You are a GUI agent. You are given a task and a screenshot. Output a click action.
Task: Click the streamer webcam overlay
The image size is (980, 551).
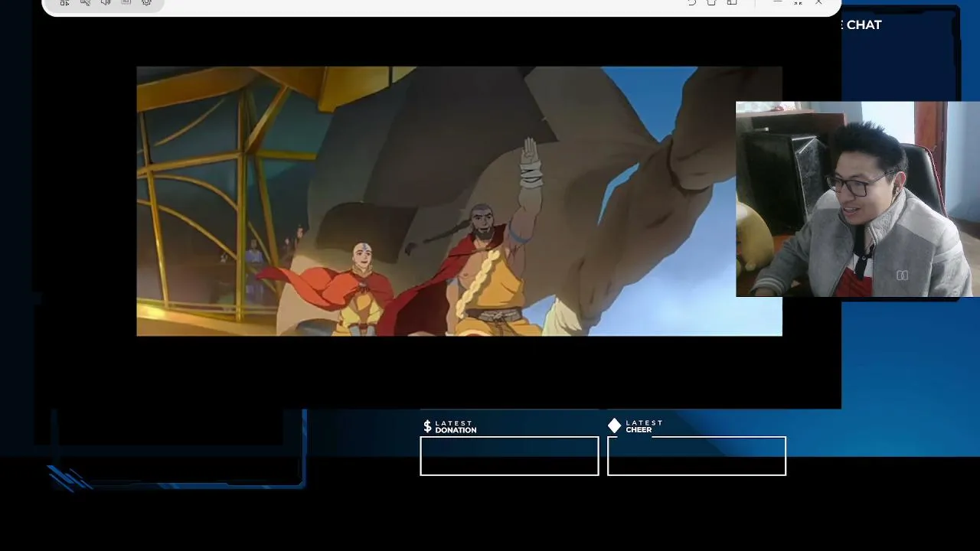[x=857, y=199]
